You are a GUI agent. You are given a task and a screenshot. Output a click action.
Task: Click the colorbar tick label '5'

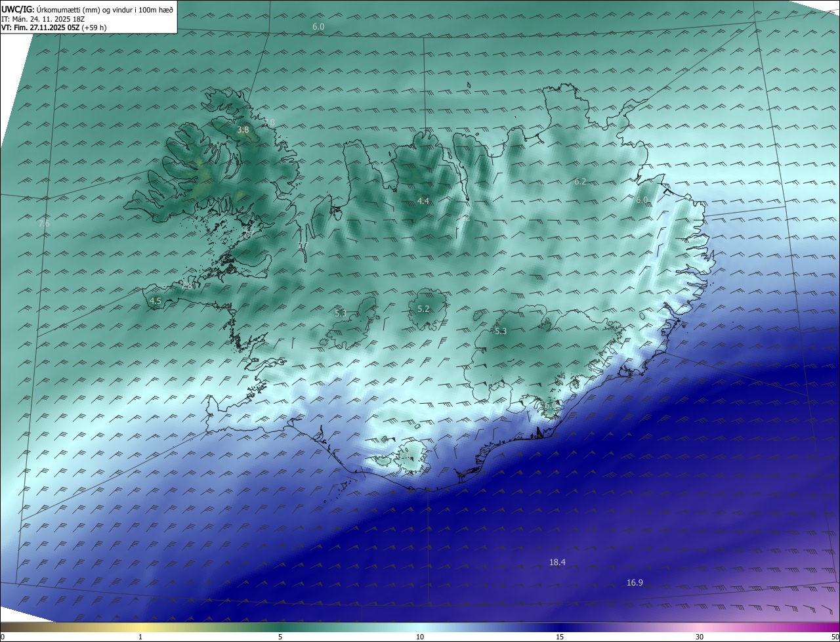280,637
